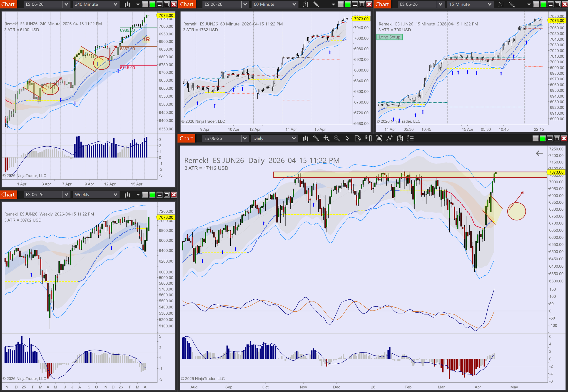Open Data Box icon on Daily chart toolbar
This screenshot has width=568, height=392.
pos(358,138)
